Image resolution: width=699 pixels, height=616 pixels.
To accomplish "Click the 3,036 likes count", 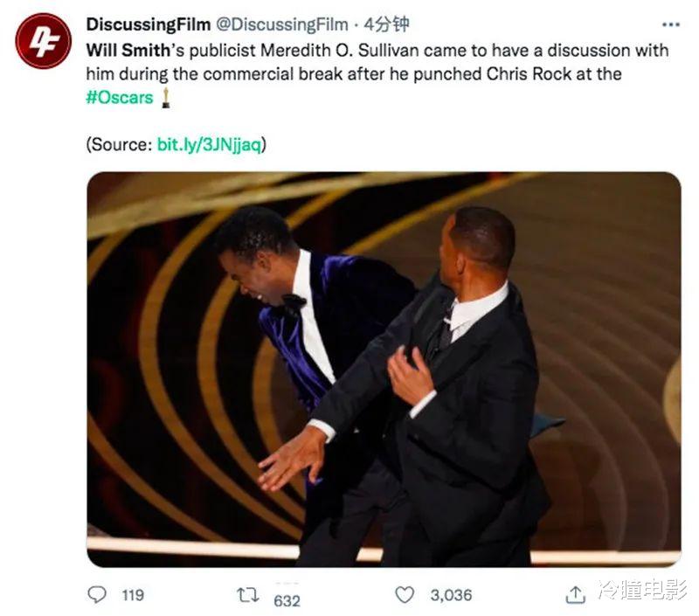I will point(451,595).
